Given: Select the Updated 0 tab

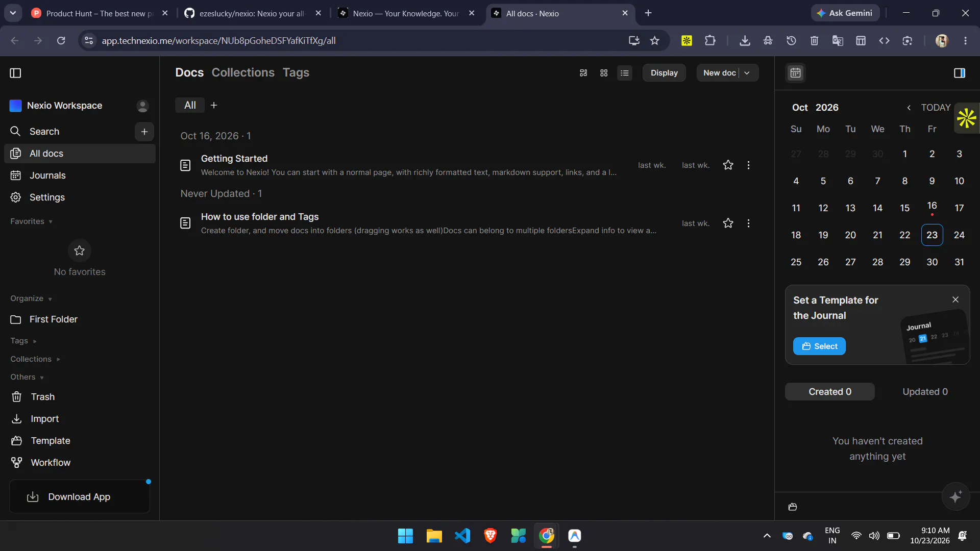Looking at the screenshot, I should coord(925,392).
